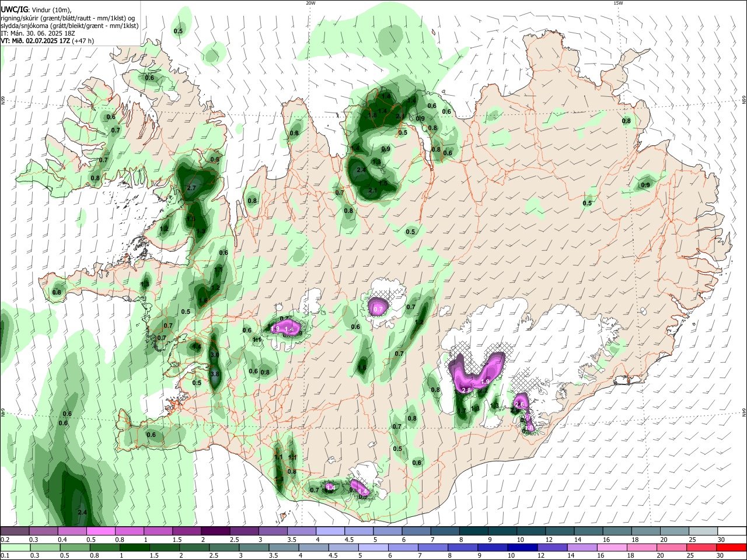Pick the lavender swatch at snow value 4

pos(329,531)
